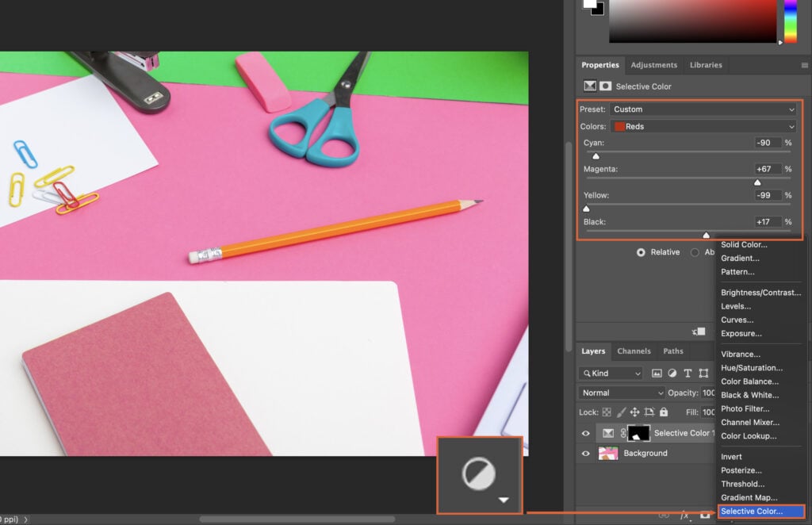This screenshot has width=812, height=525.
Task: Enable the Lock All padlock icon
Action: 663,412
